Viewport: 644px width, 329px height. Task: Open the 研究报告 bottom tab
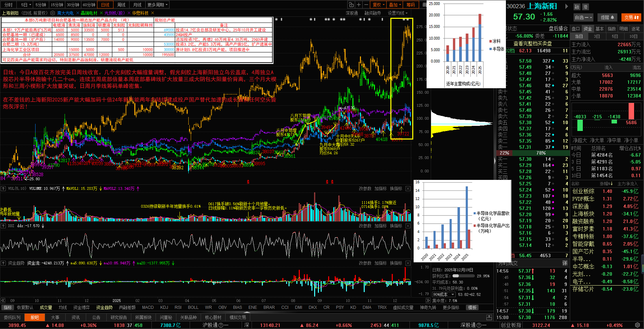(x=119, y=317)
